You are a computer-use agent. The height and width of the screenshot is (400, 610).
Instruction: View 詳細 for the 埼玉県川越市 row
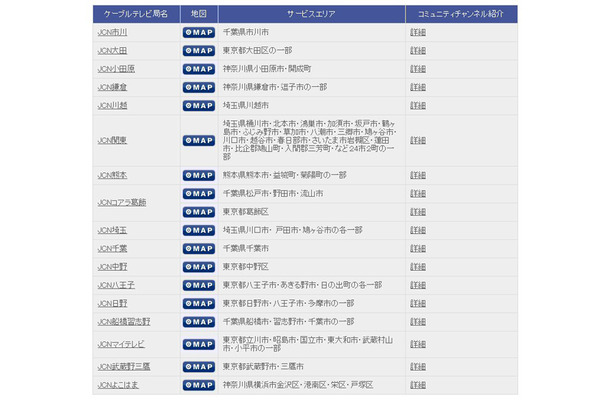(x=418, y=105)
